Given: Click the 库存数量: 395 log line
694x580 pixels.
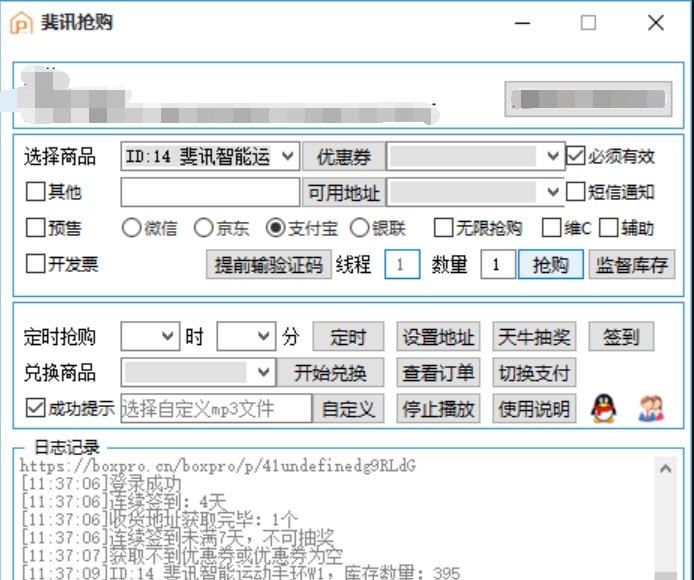Looking at the screenshot, I should click(241, 573).
